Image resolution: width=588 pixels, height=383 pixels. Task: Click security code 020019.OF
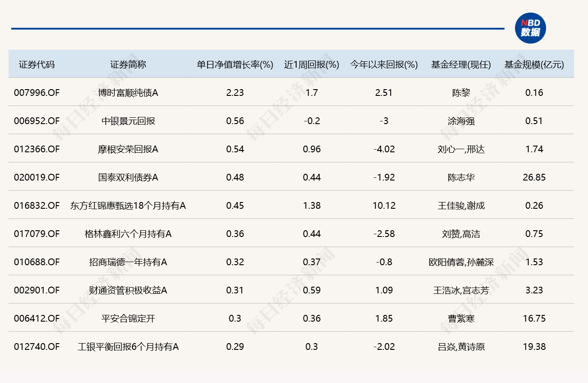point(37,177)
